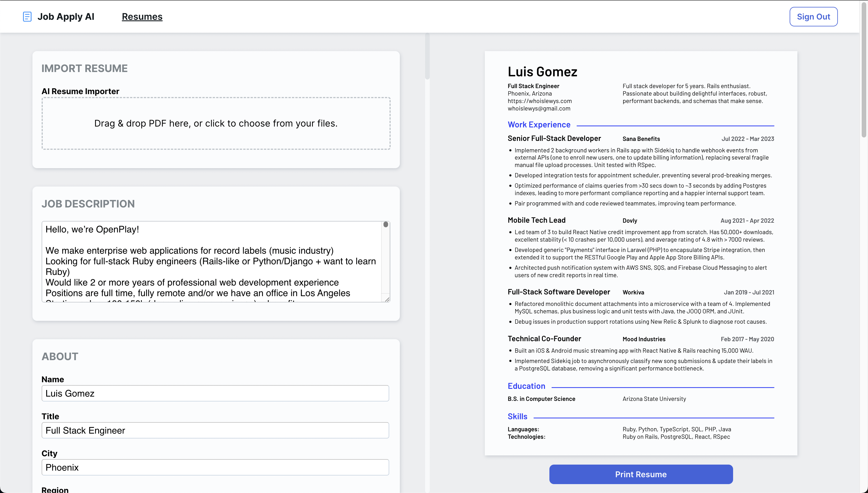Grab the job description textarea resize handle

point(387,299)
